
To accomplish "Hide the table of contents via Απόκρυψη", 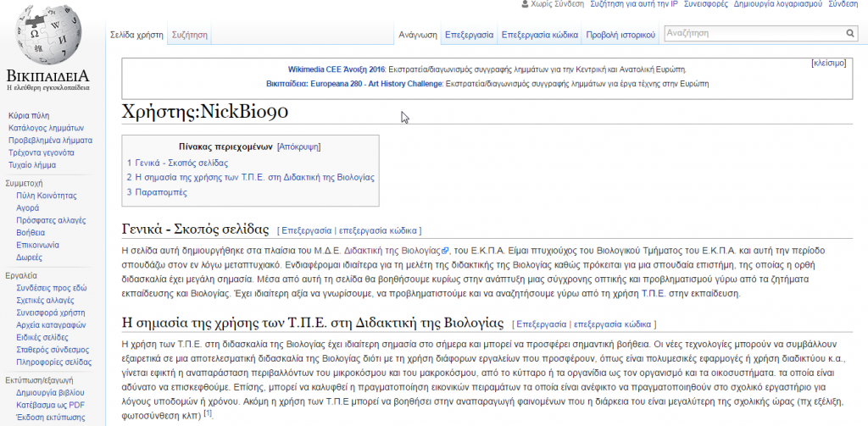I will point(299,147).
